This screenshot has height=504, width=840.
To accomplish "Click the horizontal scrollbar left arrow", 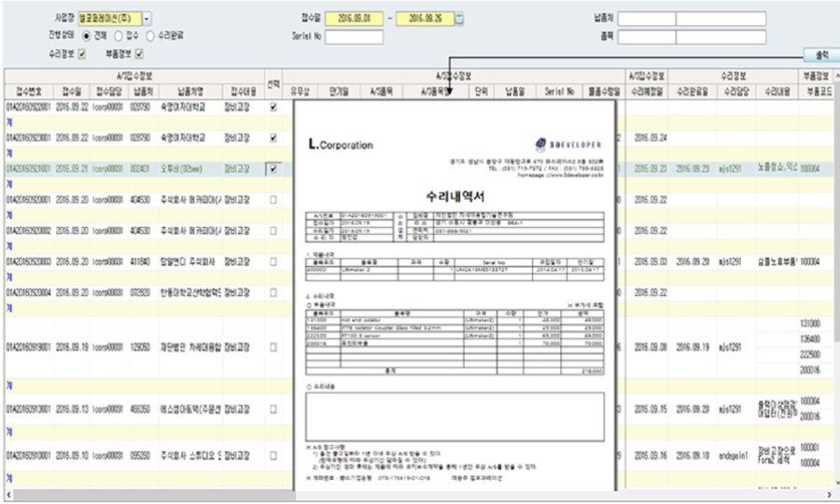I will (x=8, y=495).
